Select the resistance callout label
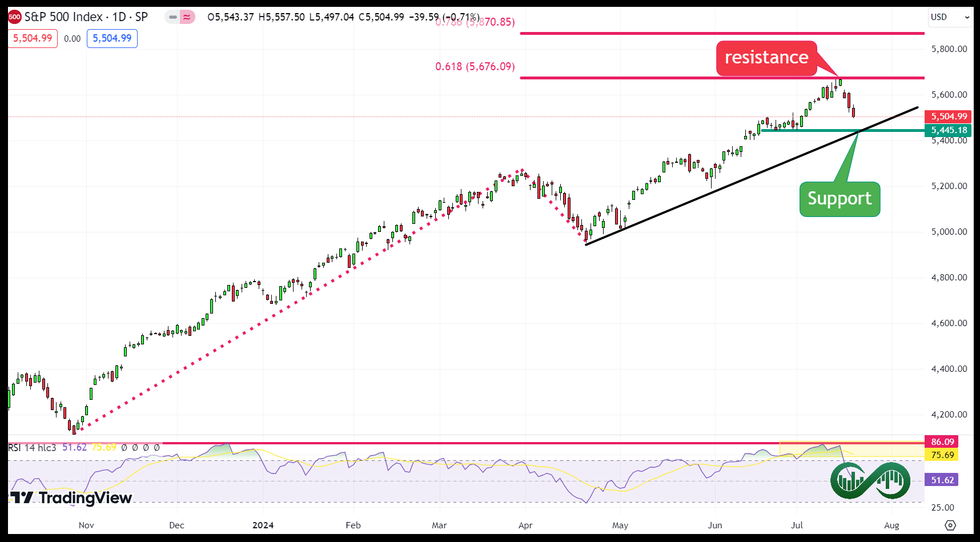The width and height of the screenshot is (980, 542). [766, 58]
